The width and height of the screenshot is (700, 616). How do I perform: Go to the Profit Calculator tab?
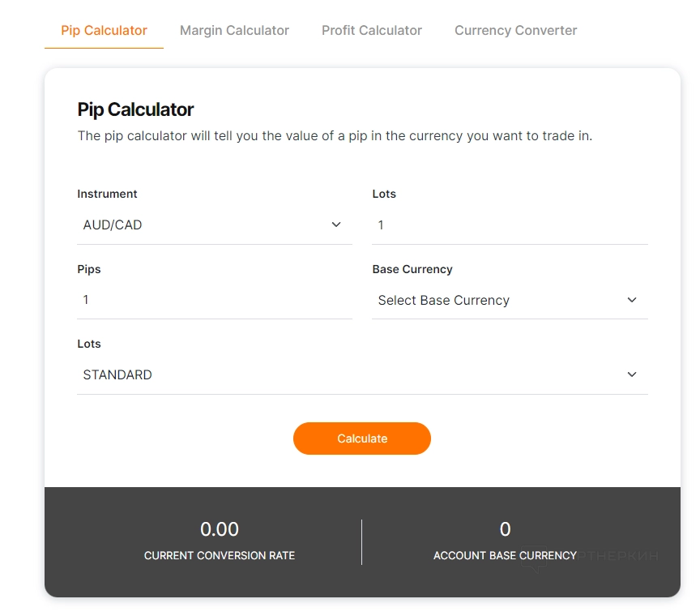(x=371, y=31)
